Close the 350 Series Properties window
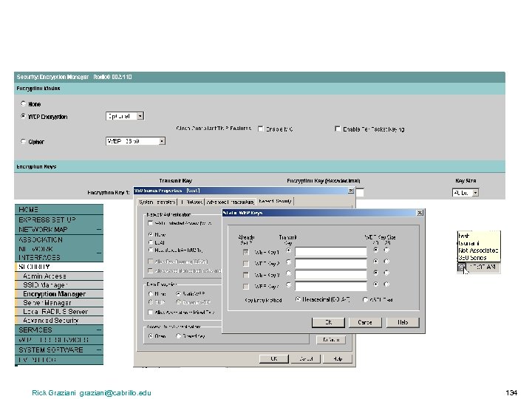Viewport: 532px width, 399px height. [x=351, y=191]
